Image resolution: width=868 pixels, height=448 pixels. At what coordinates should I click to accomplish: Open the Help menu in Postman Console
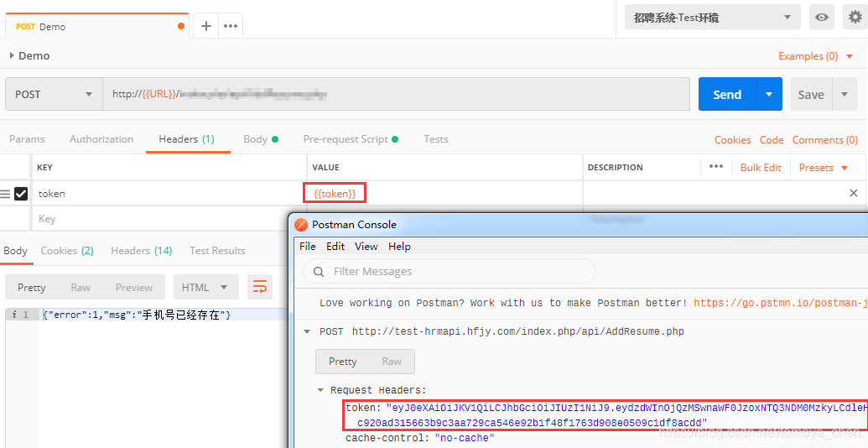click(x=399, y=247)
